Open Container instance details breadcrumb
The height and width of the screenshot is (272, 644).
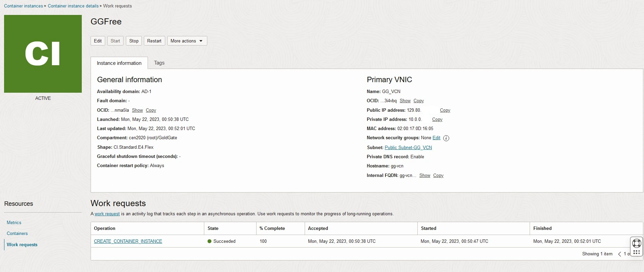click(x=73, y=6)
